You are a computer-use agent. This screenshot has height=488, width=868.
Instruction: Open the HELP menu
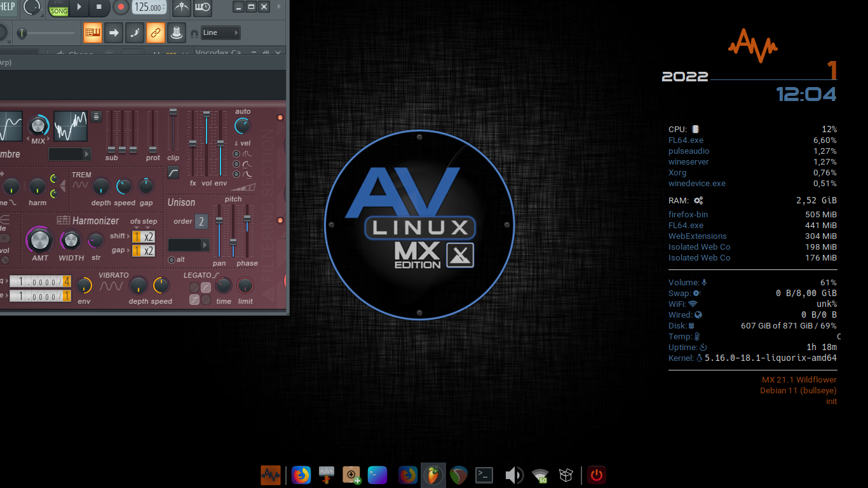point(8,6)
